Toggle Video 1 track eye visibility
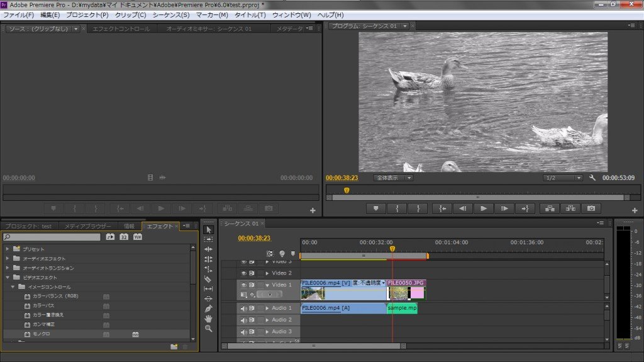 243,285
